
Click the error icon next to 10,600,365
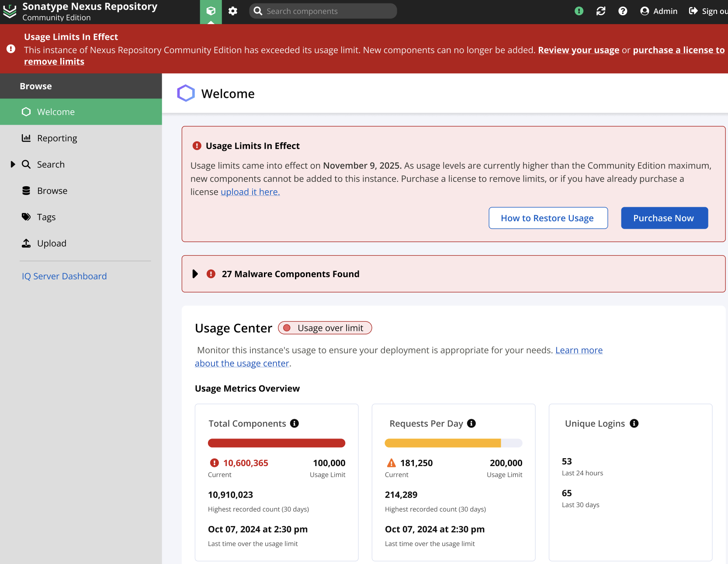point(215,463)
